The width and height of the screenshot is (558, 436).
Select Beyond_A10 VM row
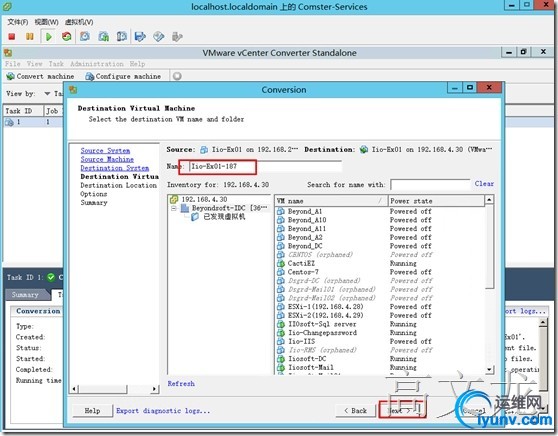(380, 220)
